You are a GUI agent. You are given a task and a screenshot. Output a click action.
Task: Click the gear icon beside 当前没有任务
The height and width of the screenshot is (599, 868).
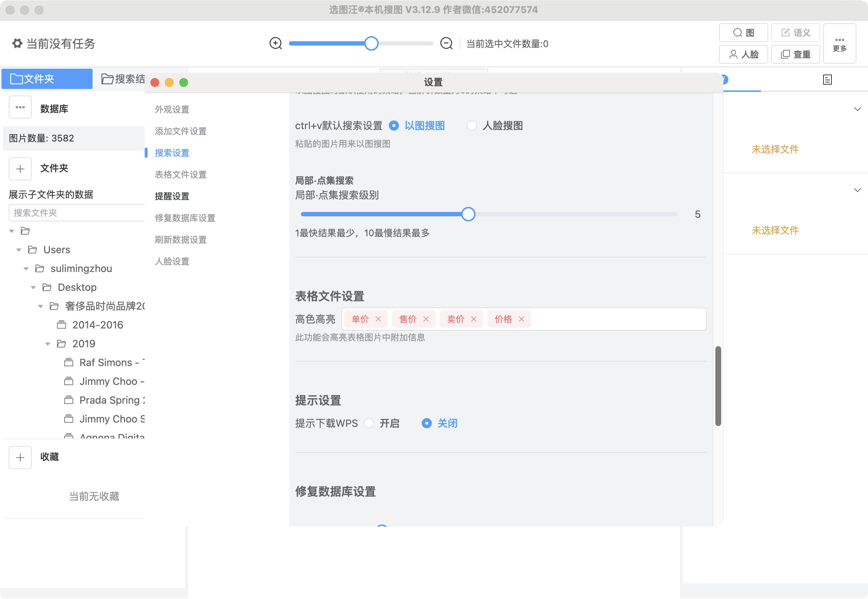[x=17, y=43]
